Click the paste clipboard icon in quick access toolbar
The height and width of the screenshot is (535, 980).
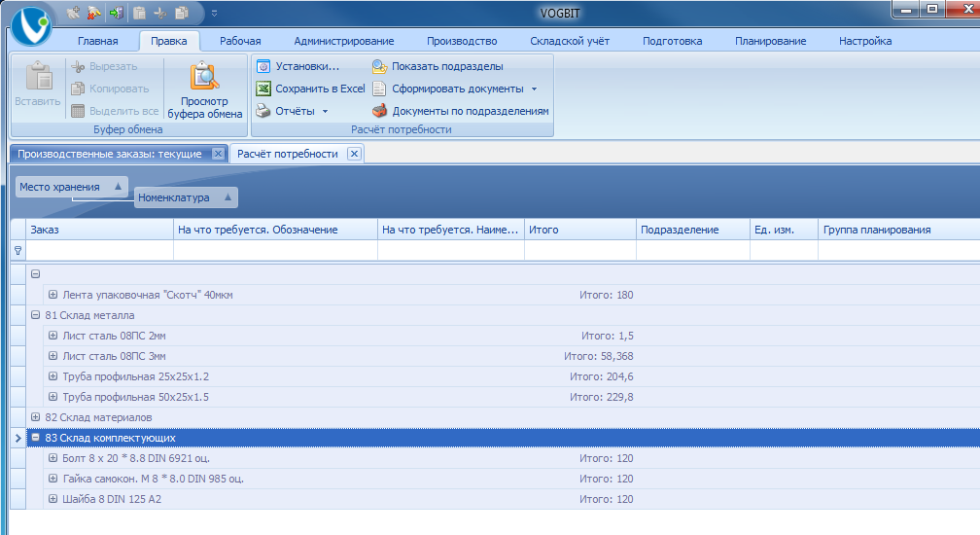[x=139, y=13]
